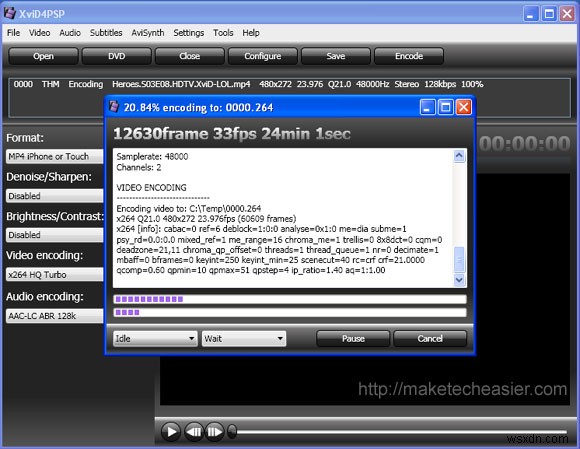Click the 'Channels: 2' log line
The width and height of the screenshot is (580, 449).
[139, 167]
